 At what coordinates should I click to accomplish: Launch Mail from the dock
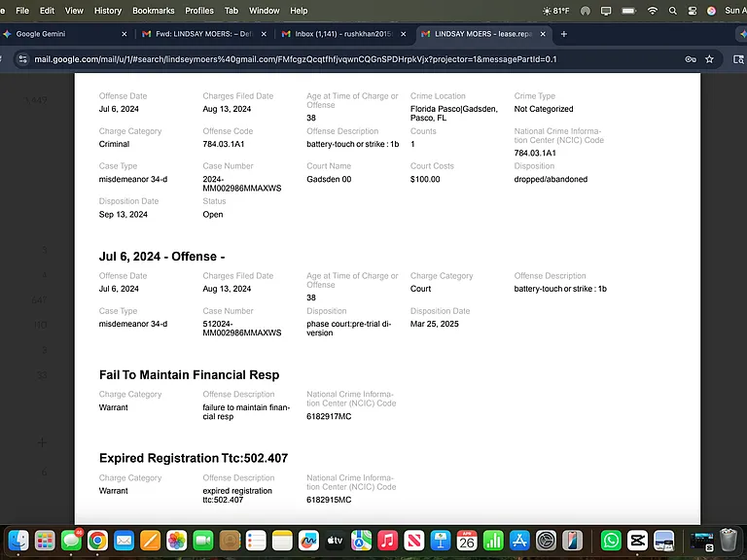[x=124, y=541]
